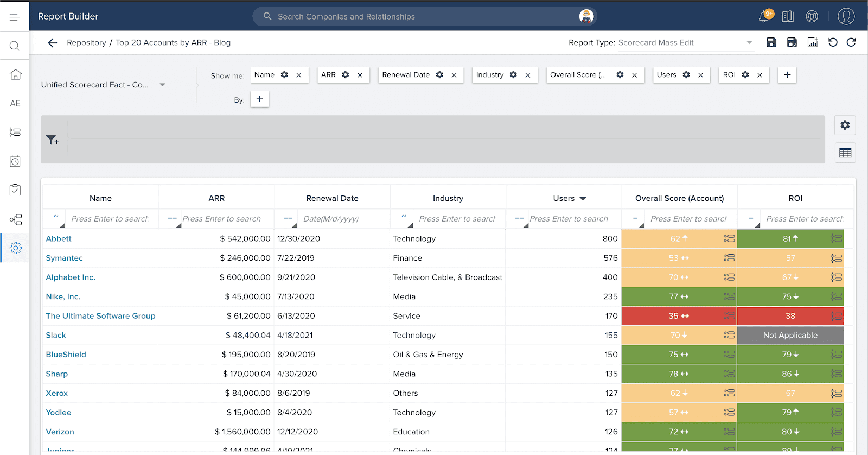Click the Repository breadcrumb link

[x=86, y=43]
